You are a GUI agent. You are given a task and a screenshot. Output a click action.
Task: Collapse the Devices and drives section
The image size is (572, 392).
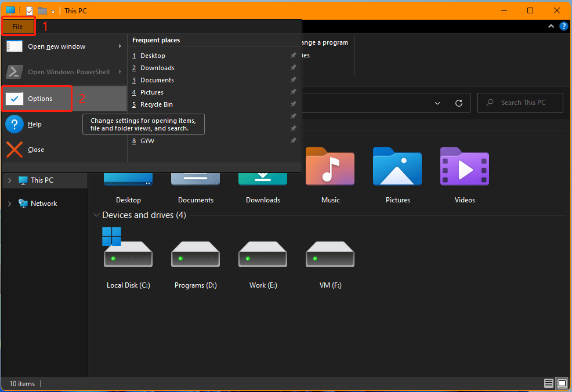[x=96, y=215]
